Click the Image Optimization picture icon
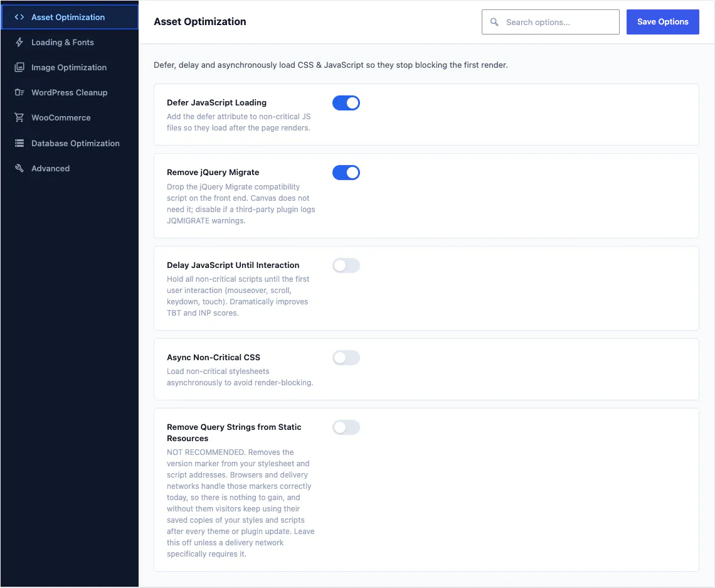Screen dimensions: 715x588 19,67
